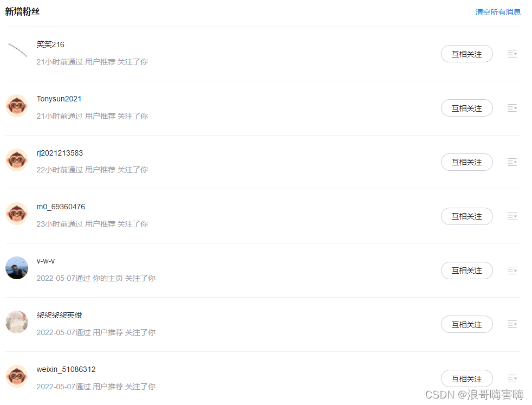This screenshot has width=532, height=405.
Task: Click v-w-v's profile photo avatar
Action: tap(17, 268)
